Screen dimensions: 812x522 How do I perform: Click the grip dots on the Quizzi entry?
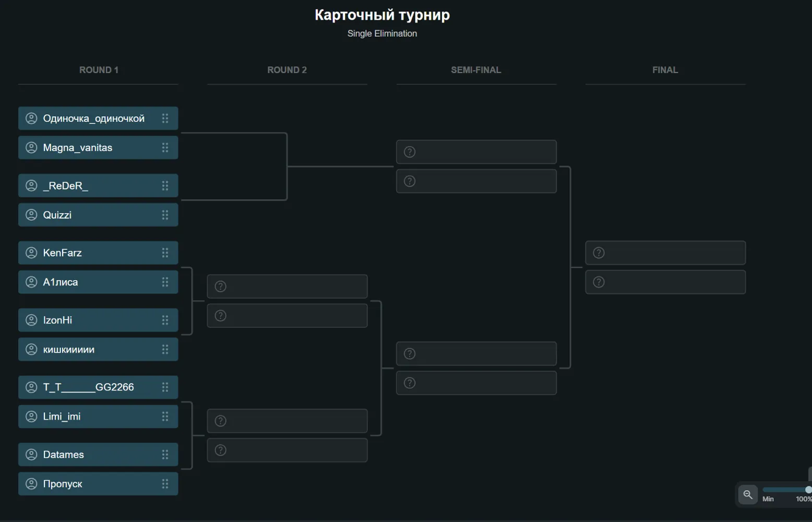tap(165, 215)
